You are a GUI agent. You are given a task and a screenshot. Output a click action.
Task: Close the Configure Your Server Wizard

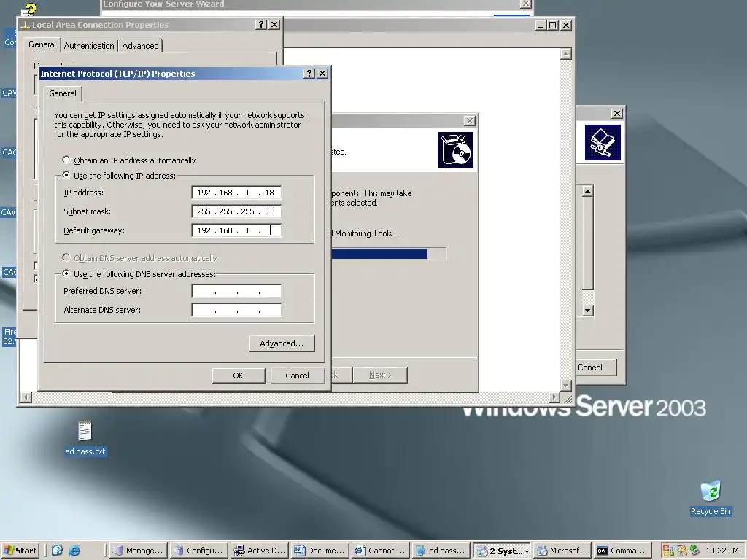525,4
